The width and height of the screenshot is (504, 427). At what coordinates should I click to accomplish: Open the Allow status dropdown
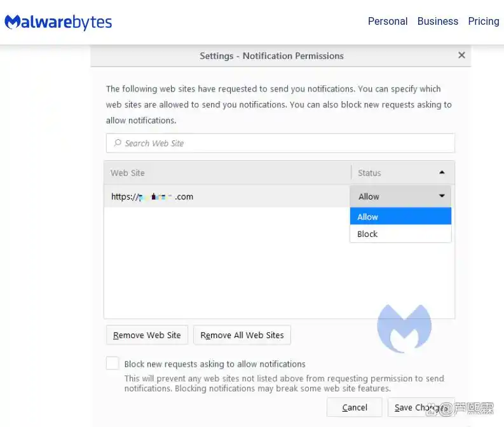[400, 196]
